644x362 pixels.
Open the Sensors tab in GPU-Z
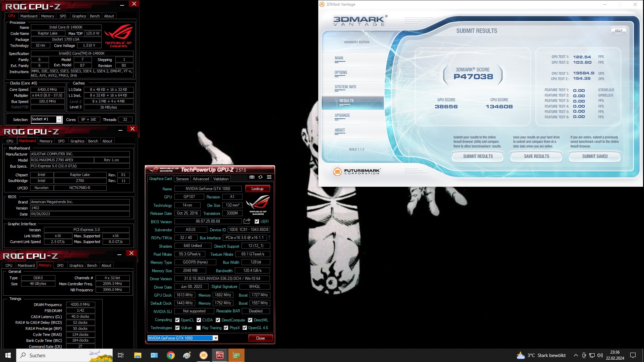182,179
